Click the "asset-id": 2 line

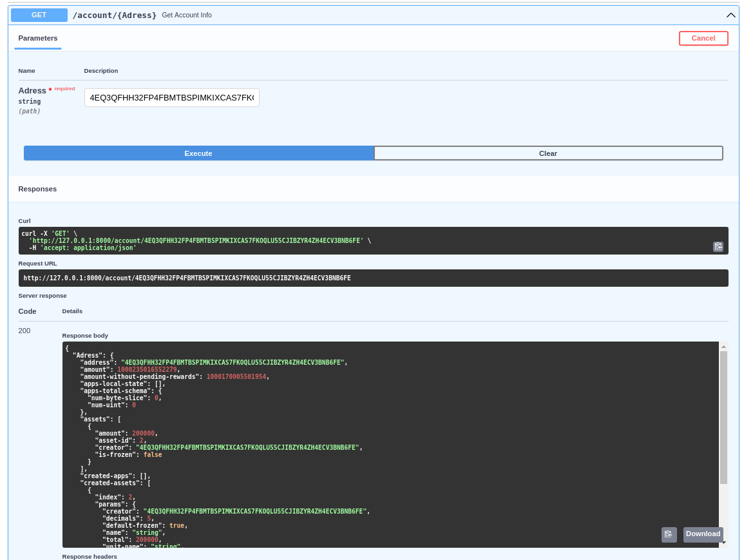click(x=120, y=440)
